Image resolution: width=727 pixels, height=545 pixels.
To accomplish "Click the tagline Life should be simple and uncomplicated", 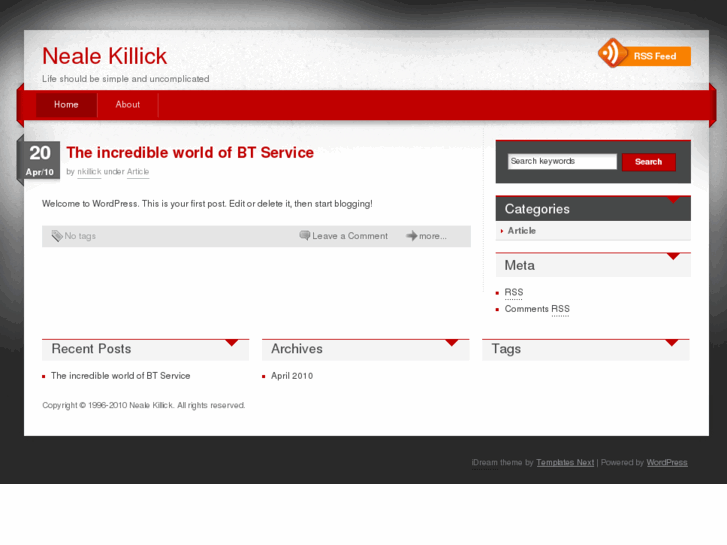I will [x=126, y=79].
